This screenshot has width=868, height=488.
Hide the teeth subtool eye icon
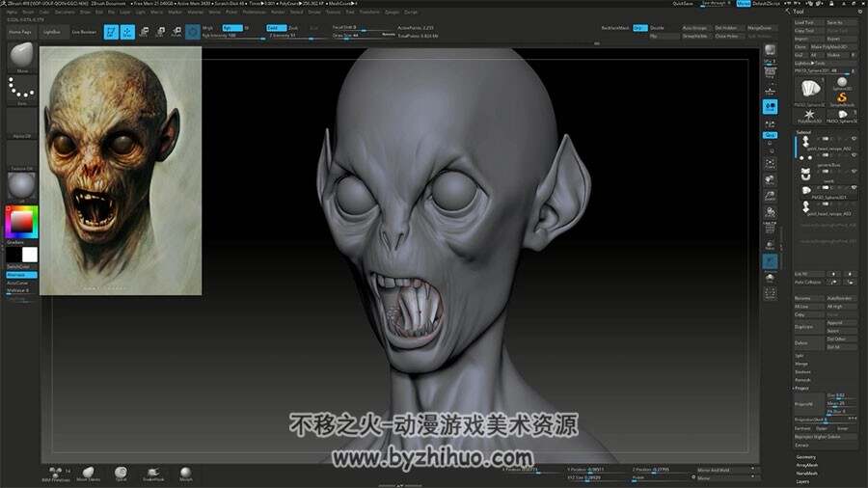[x=854, y=172]
